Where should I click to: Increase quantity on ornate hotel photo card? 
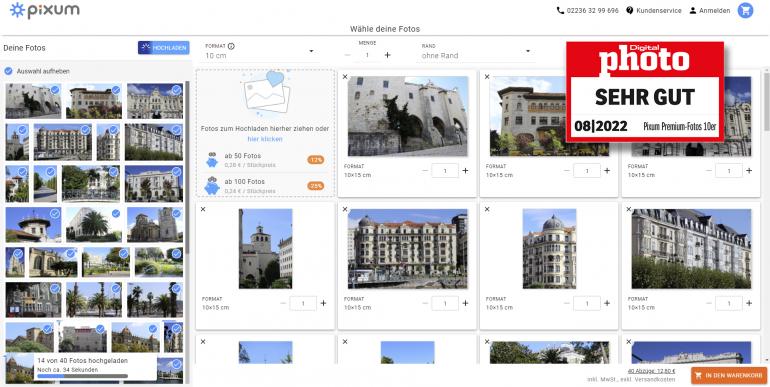point(465,304)
